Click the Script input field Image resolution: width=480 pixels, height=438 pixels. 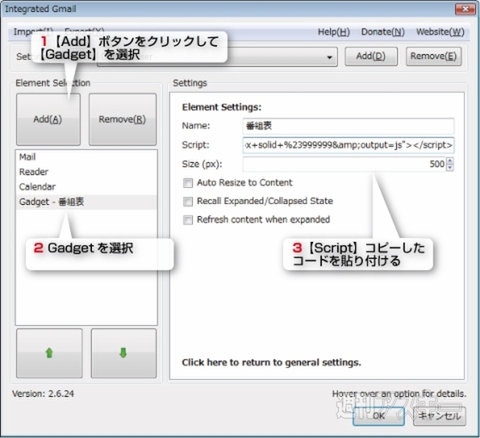click(348, 145)
